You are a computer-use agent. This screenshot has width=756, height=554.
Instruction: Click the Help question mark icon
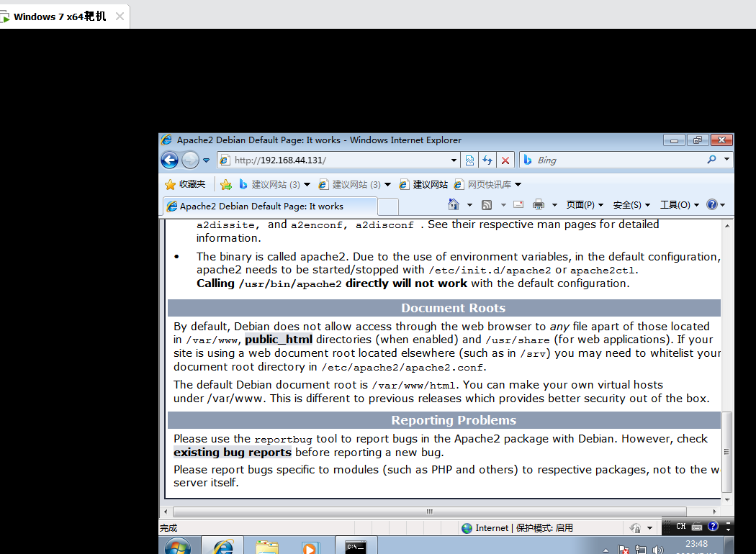tap(712, 205)
